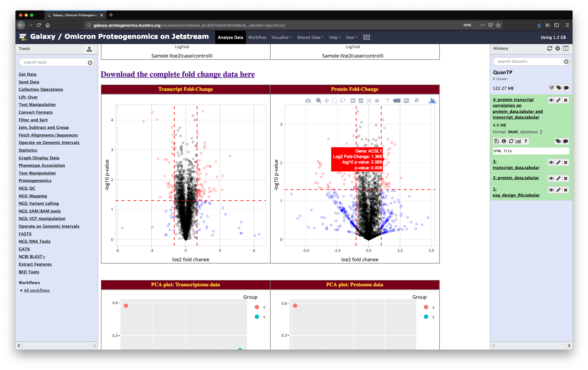Open the User dropdown menu
The width and height of the screenshot is (588, 370).
(x=352, y=37)
